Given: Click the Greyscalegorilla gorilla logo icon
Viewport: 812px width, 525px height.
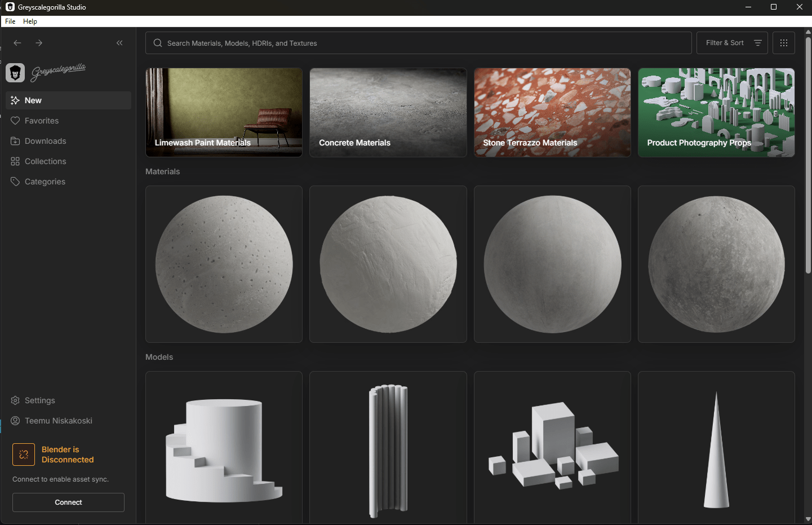Looking at the screenshot, I should pos(15,73).
